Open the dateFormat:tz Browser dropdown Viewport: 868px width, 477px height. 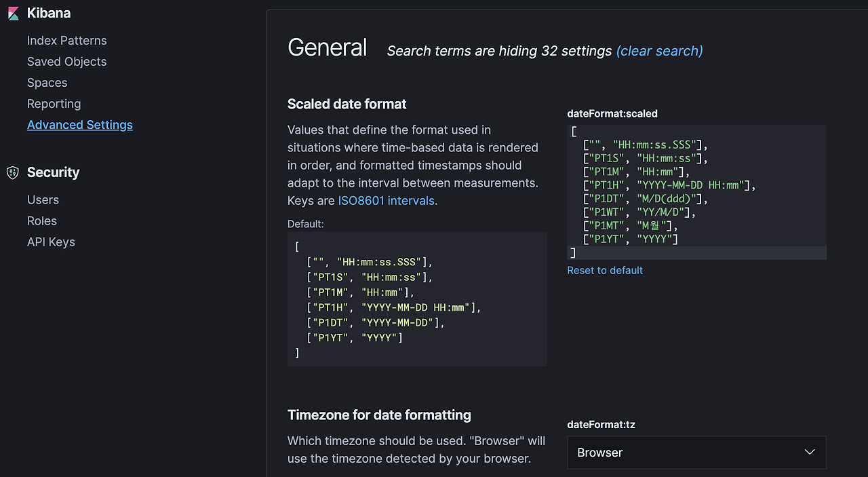pos(696,453)
